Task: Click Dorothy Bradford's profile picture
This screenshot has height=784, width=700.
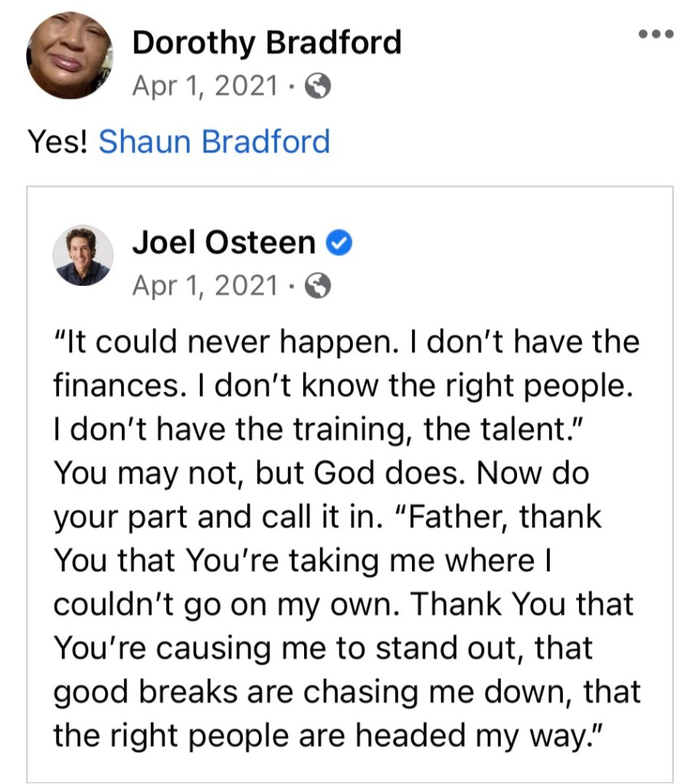Action: (x=69, y=55)
